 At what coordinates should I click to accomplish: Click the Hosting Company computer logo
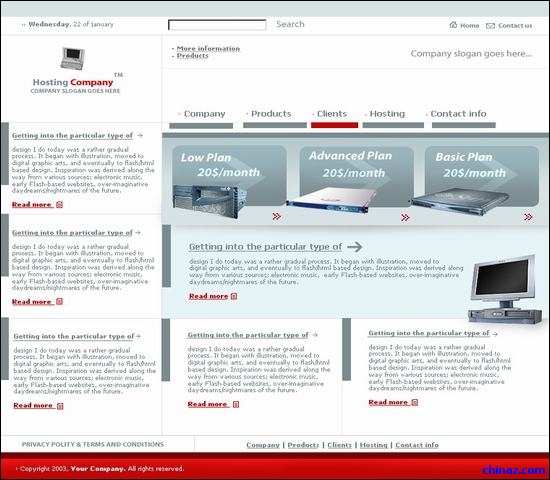click(x=73, y=58)
